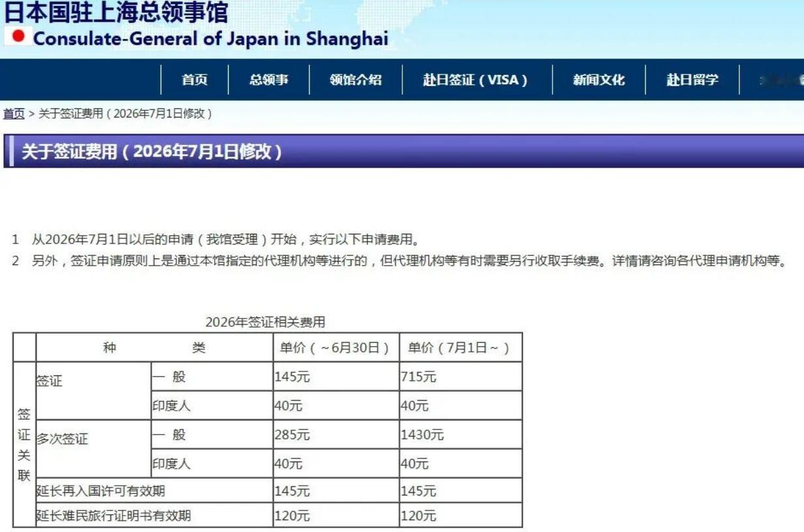The height and width of the screenshot is (532, 804).
Task: Click the 日本国驻上海总领事馆 site title
Action: (x=116, y=12)
